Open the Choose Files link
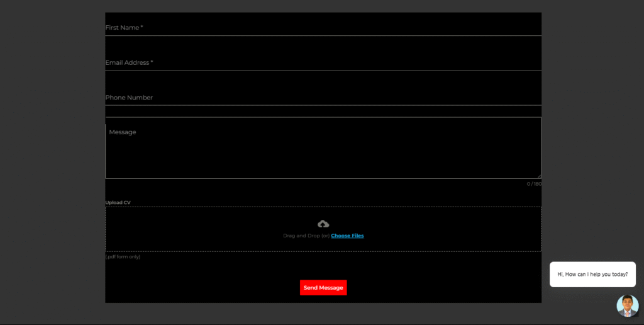 point(347,236)
